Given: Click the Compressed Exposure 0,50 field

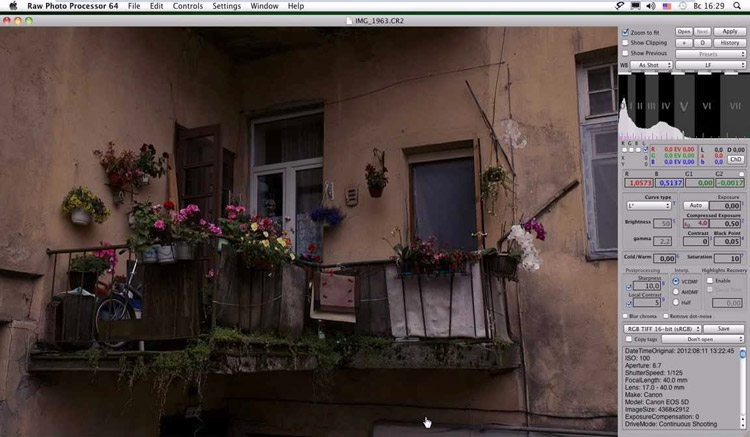Looking at the screenshot, I should pos(725,224).
